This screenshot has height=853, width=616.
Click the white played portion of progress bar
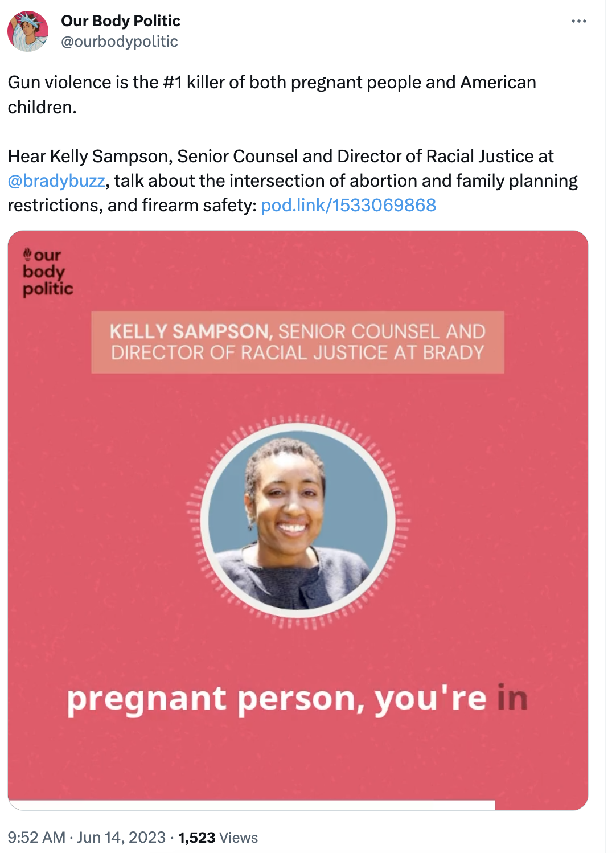point(250,806)
